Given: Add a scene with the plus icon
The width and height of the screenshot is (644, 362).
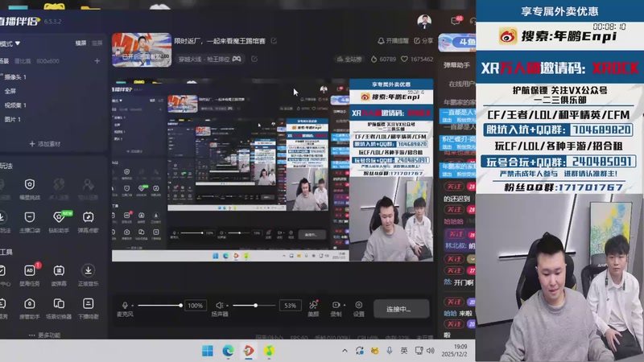Looking at the screenshot, I should pos(97,61).
